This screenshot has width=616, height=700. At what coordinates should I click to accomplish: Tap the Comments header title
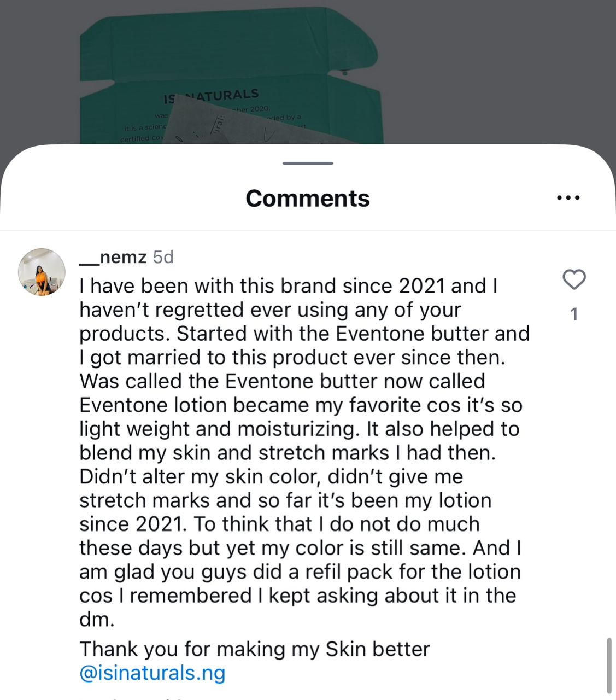point(308,198)
